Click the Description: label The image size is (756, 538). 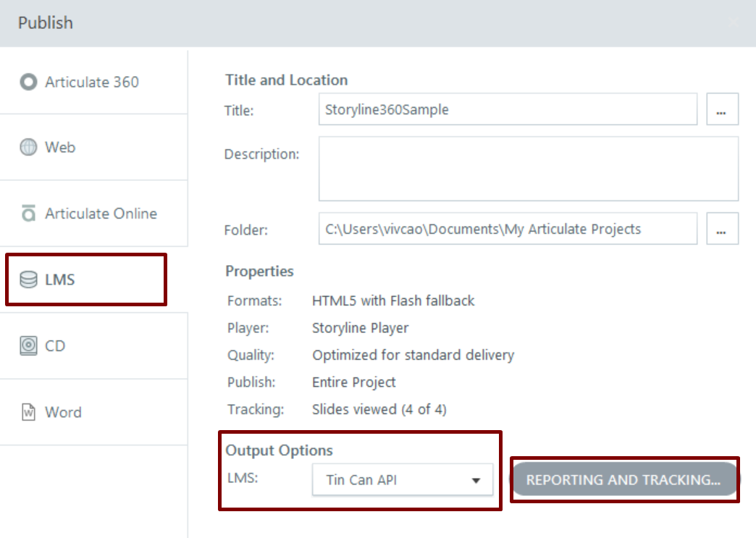tap(262, 154)
